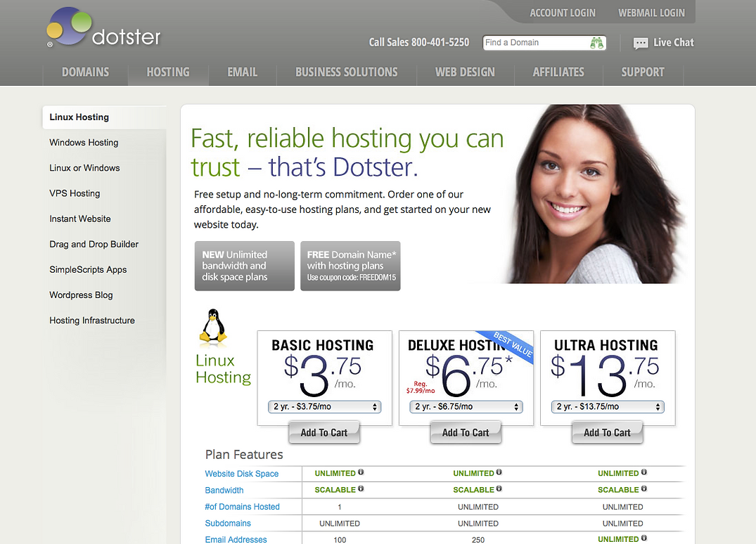Image resolution: width=756 pixels, height=544 pixels.
Task: Open the Support navigation menu
Action: click(643, 72)
